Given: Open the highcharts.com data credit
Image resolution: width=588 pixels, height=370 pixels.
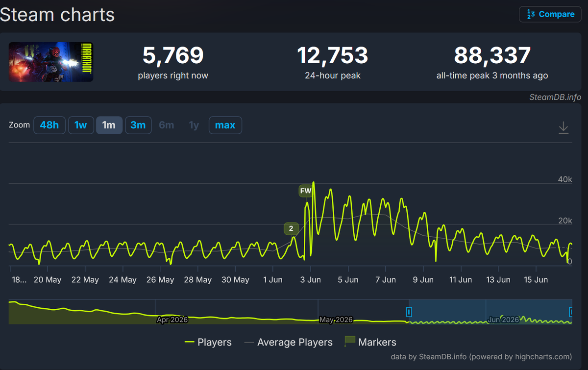Looking at the screenshot, I should click(x=481, y=357).
